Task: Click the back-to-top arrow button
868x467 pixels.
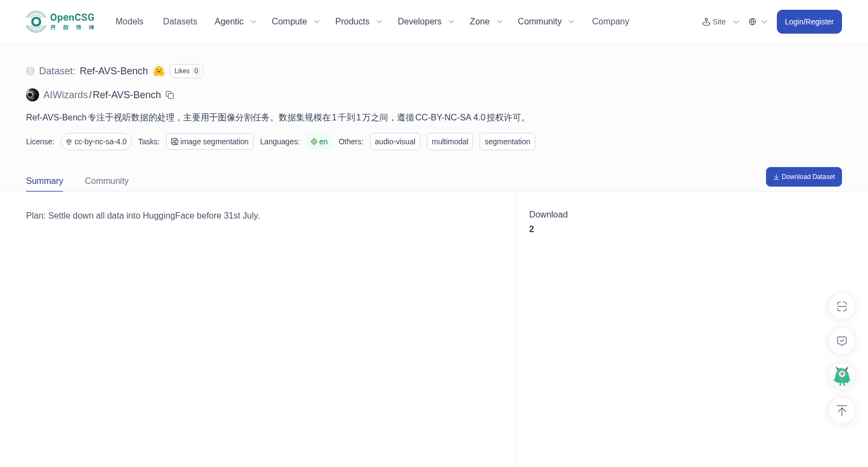Action: 842,411
